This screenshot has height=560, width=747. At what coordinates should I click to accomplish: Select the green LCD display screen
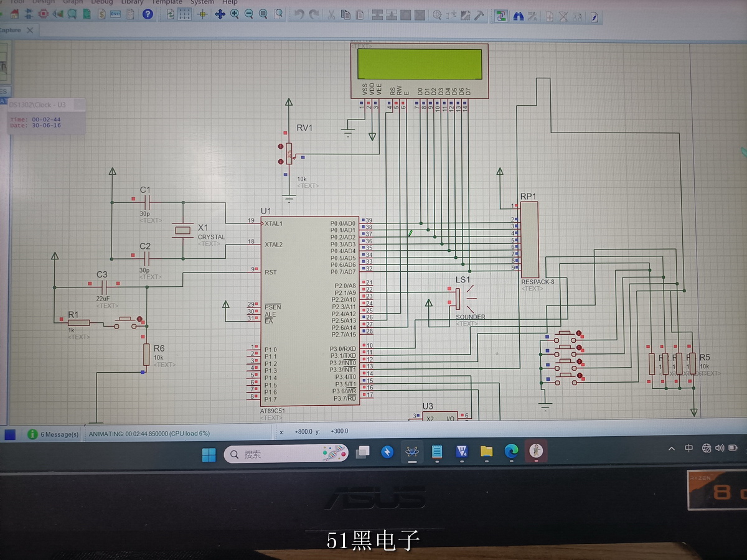pyautogui.click(x=420, y=64)
